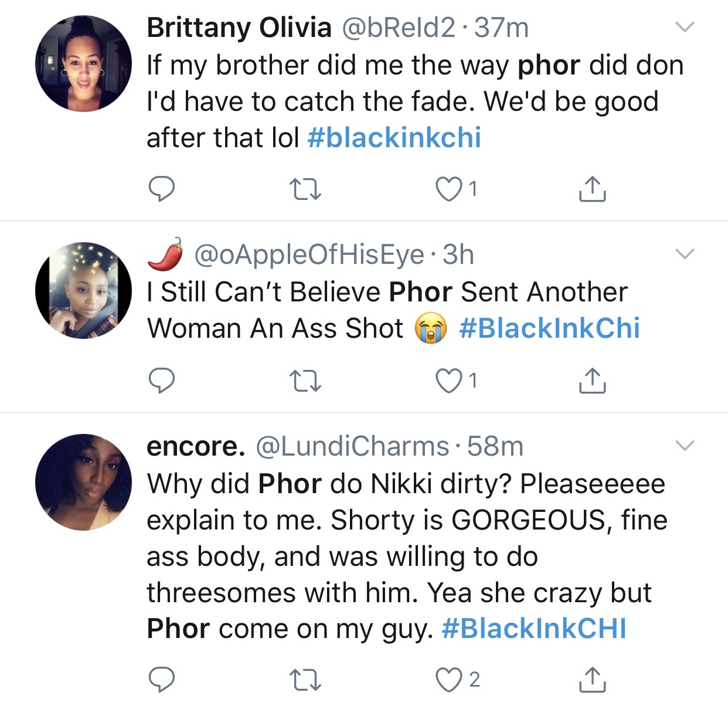Open options chevron on Brittany Olivia's tweet
Image resolution: width=728 pixels, height=706 pixels.
(x=685, y=27)
